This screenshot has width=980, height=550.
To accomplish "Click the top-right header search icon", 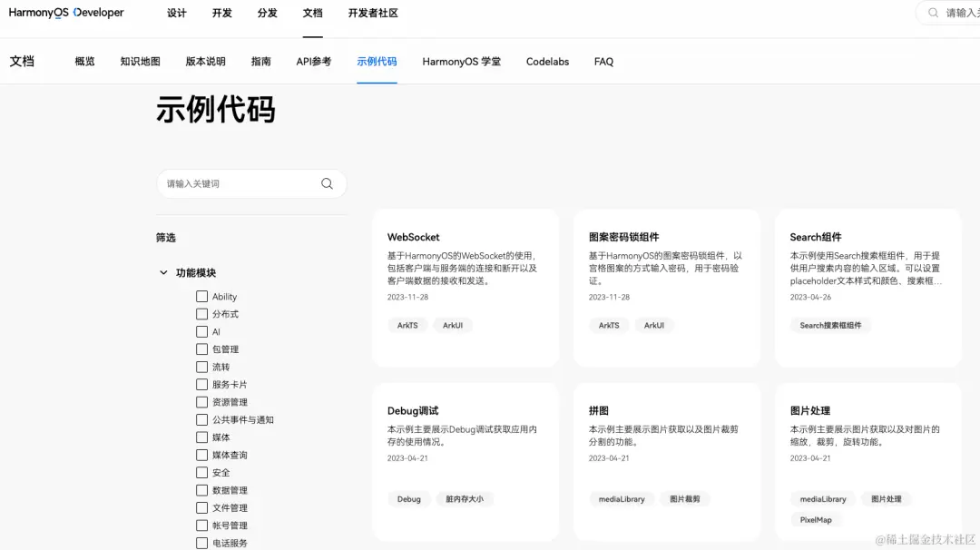I will (933, 13).
